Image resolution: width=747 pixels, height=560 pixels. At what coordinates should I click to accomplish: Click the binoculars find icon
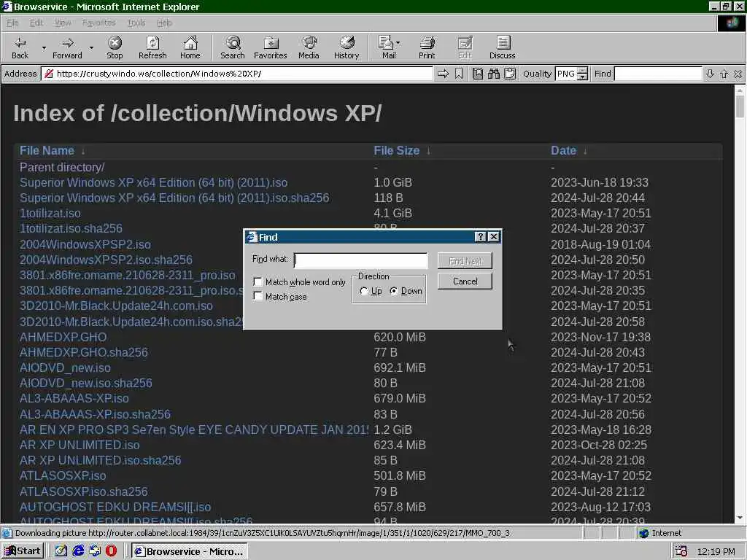click(494, 74)
